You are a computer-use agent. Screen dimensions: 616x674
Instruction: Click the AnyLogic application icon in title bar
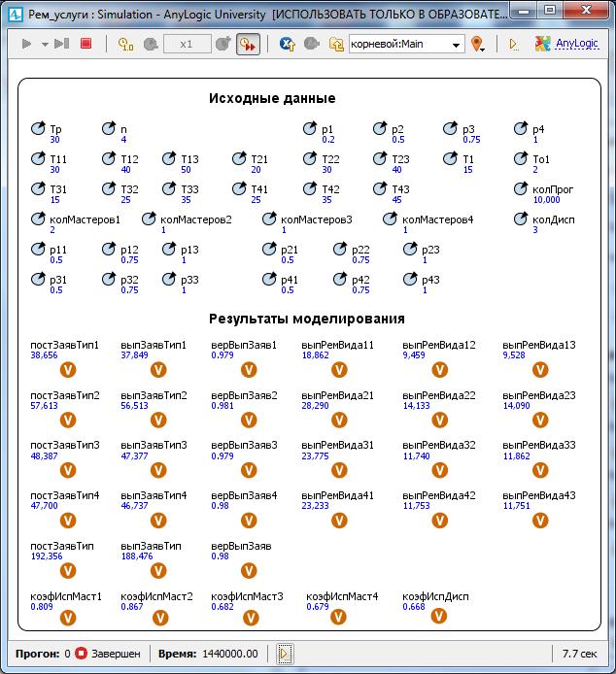(x=16, y=15)
